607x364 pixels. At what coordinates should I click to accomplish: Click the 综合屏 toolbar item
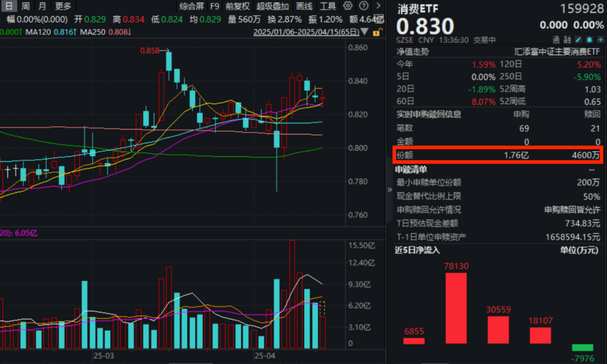[x=191, y=6]
